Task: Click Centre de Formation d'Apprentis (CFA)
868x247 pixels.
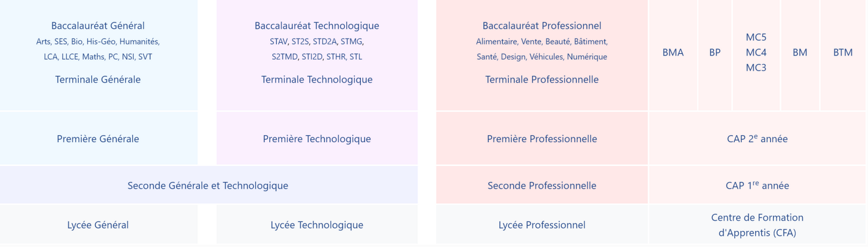Action: tap(757, 225)
